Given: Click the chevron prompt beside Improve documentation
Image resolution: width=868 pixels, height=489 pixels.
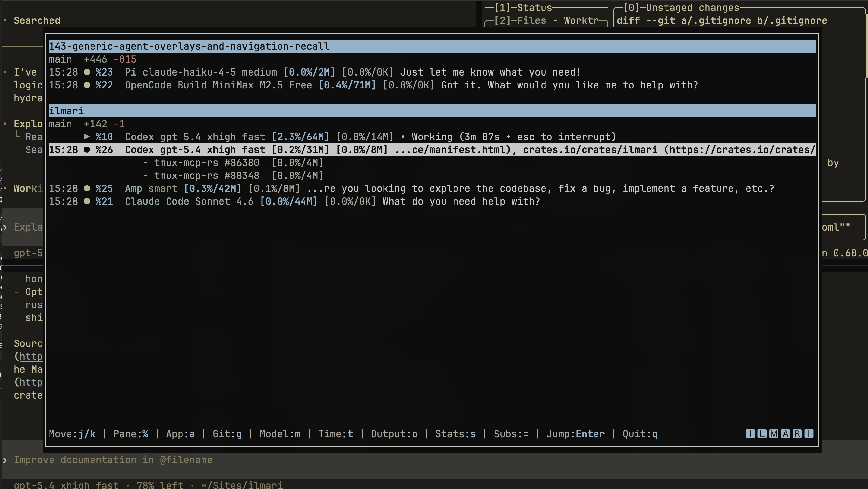Looking at the screenshot, I should 5,460.
